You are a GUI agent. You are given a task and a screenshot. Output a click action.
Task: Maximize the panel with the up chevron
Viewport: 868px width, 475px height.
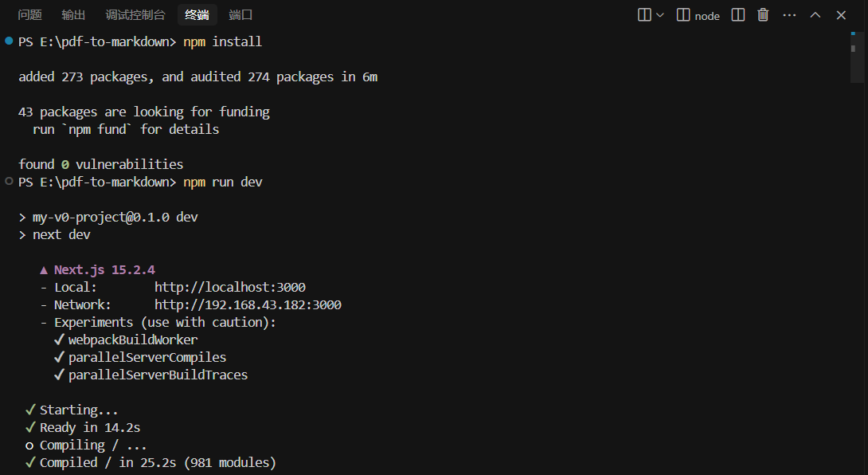click(x=815, y=15)
